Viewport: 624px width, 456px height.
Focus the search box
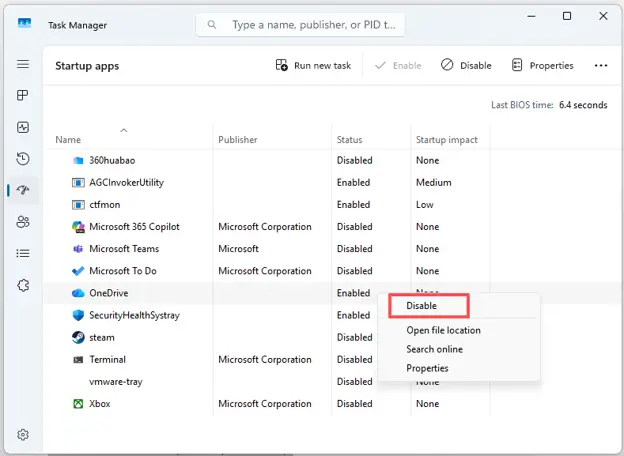tap(300, 25)
